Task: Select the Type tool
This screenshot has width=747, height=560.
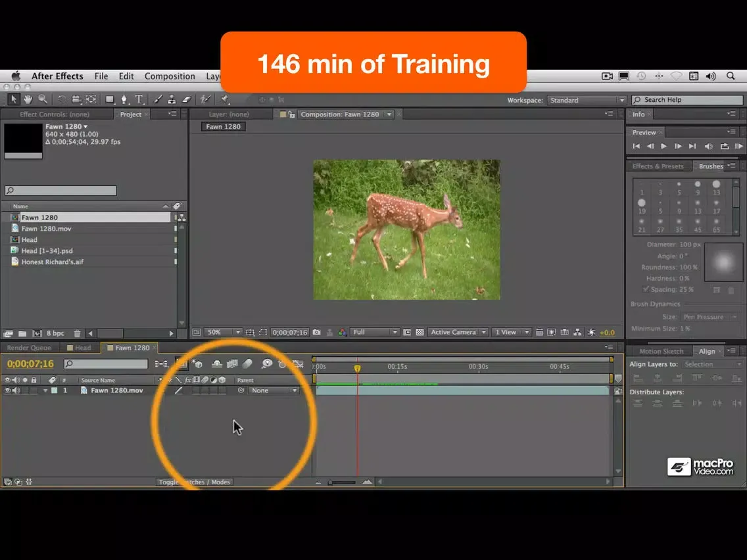Action: pos(139,99)
